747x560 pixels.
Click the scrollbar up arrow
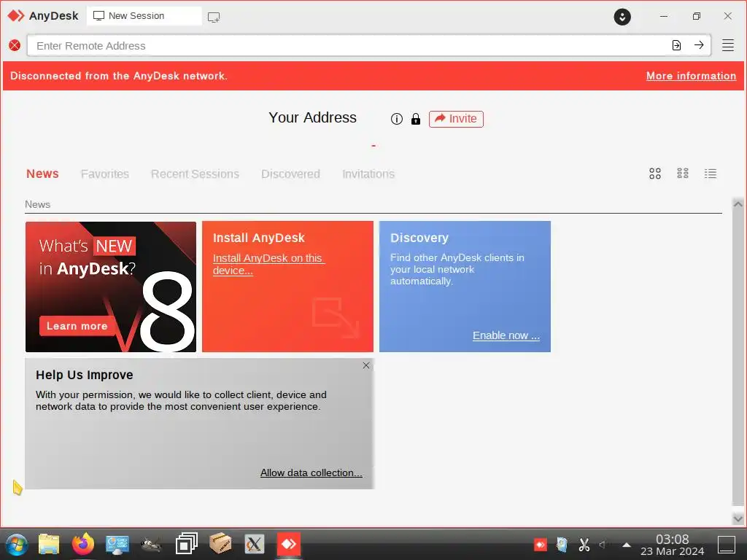738,204
